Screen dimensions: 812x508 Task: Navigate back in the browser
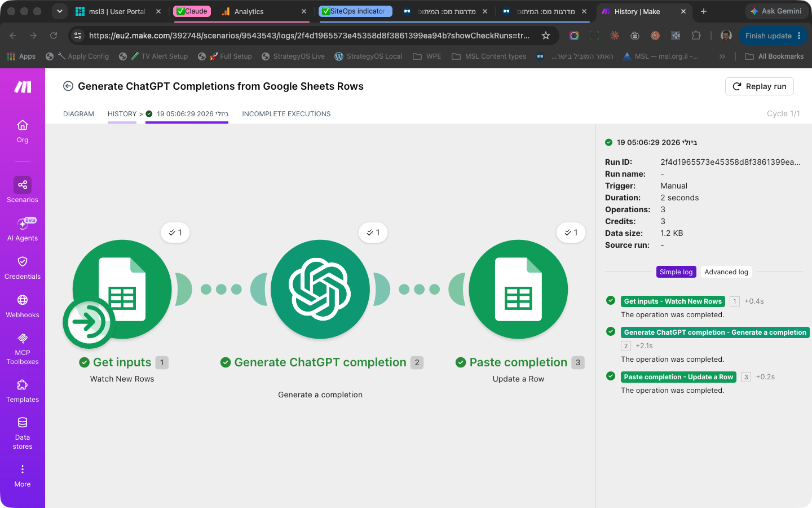click(x=13, y=36)
